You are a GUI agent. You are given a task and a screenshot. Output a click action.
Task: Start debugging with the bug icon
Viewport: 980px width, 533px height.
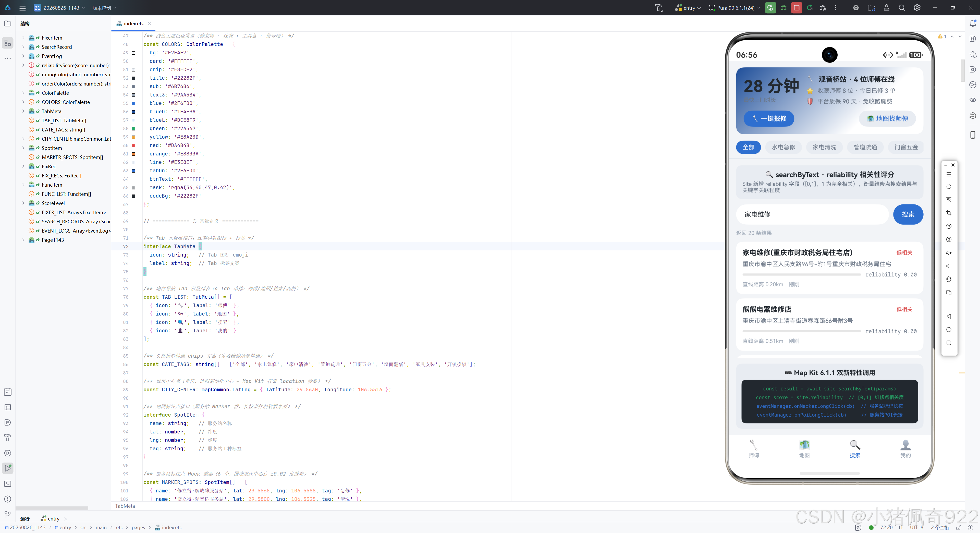(783, 8)
